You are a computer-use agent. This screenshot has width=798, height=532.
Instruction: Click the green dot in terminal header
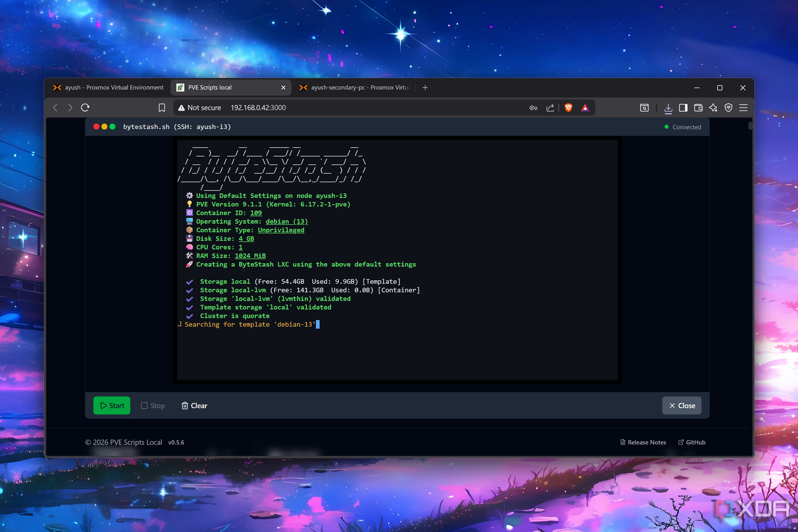click(113, 126)
